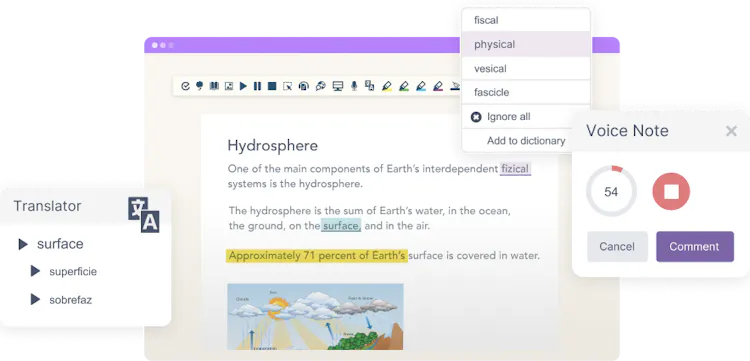Click the Cancel button in Voice Note
Viewport: 750px width, 361px height.
(617, 247)
